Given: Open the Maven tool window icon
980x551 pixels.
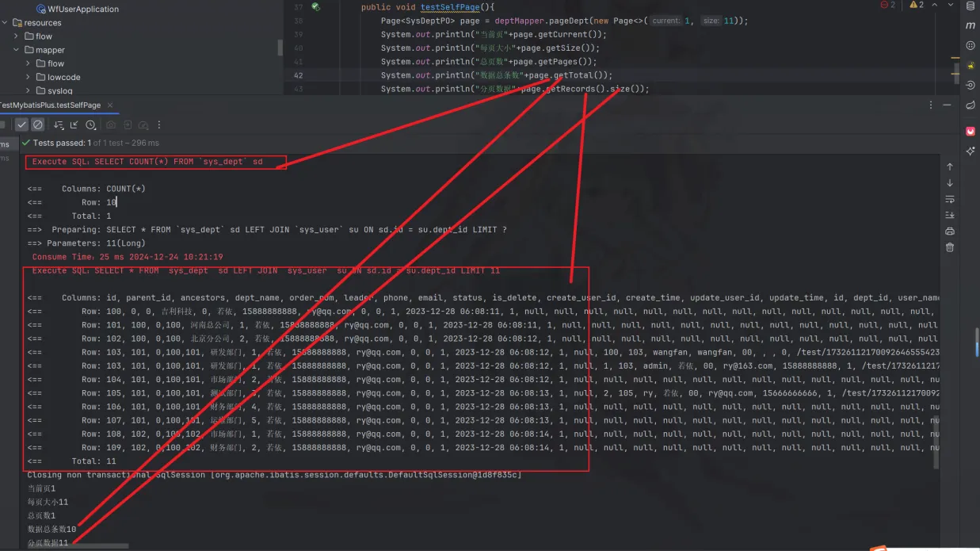Looking at the screenshot, I should [x=970, y=26].
